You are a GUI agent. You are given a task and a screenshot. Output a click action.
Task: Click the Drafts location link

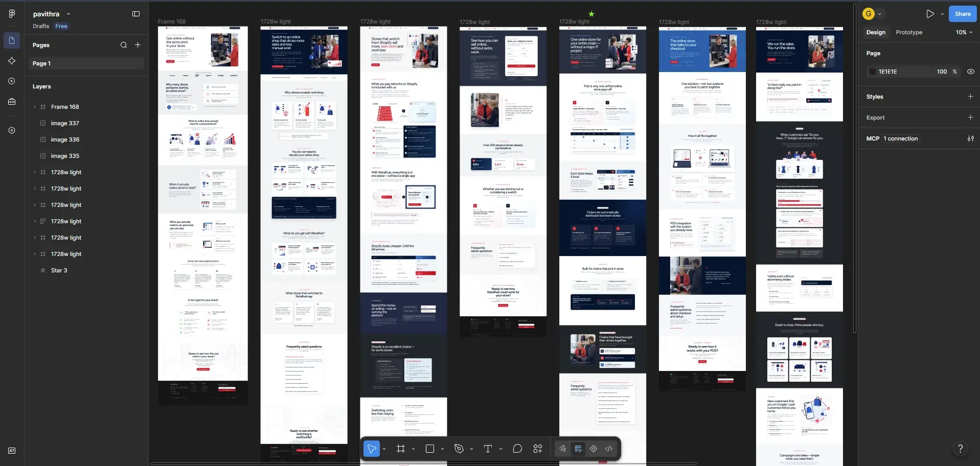(41, 26)
